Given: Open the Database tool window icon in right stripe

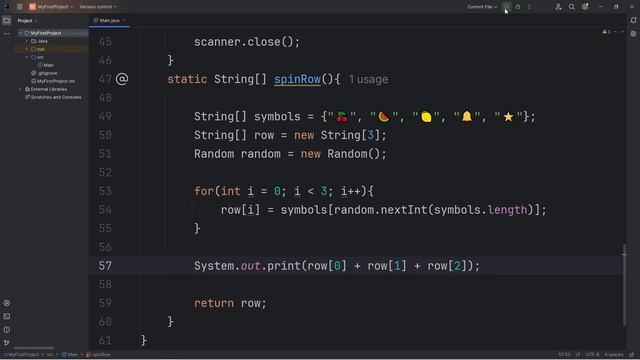Looking at the screenshot, I should (633, 34).
